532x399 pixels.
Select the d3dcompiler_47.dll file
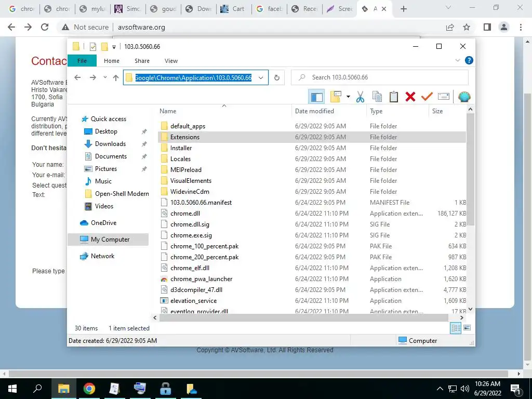click(196, 290)
